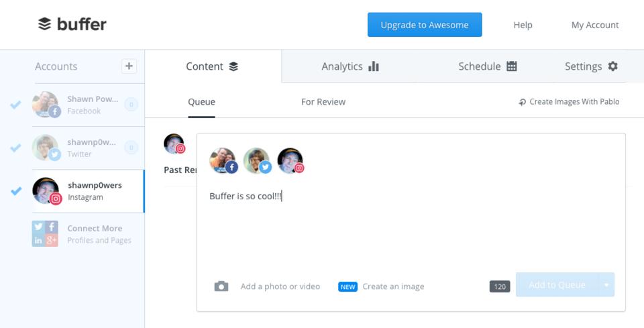Click the Upgrade to Awesome button
This screenshot has width=644, height=328.
click(x=425, y=25)
